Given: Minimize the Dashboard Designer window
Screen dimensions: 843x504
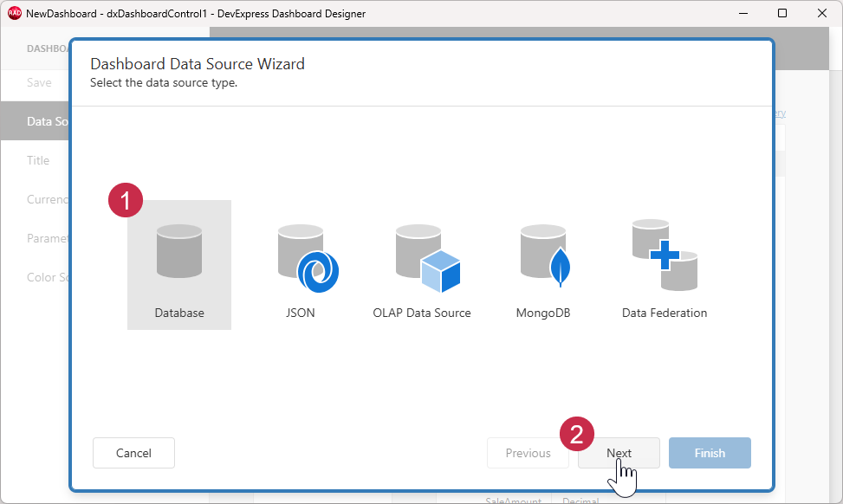Looking at the screenshot, I should tap(743, 14).
